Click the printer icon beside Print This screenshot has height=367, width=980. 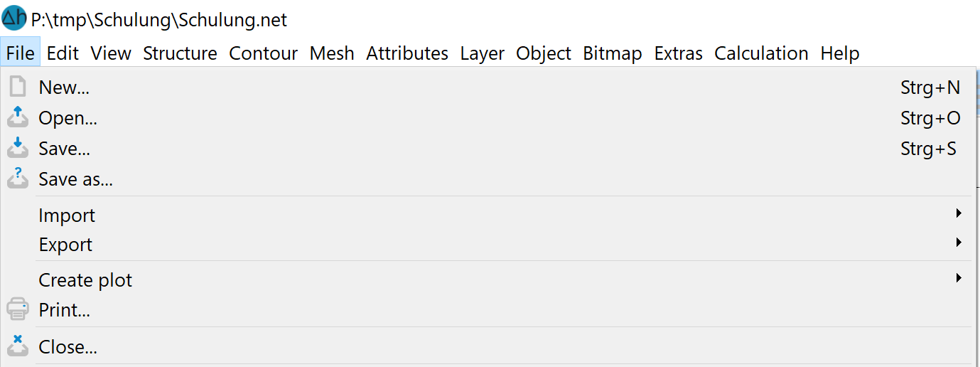[x=18, y=309]
